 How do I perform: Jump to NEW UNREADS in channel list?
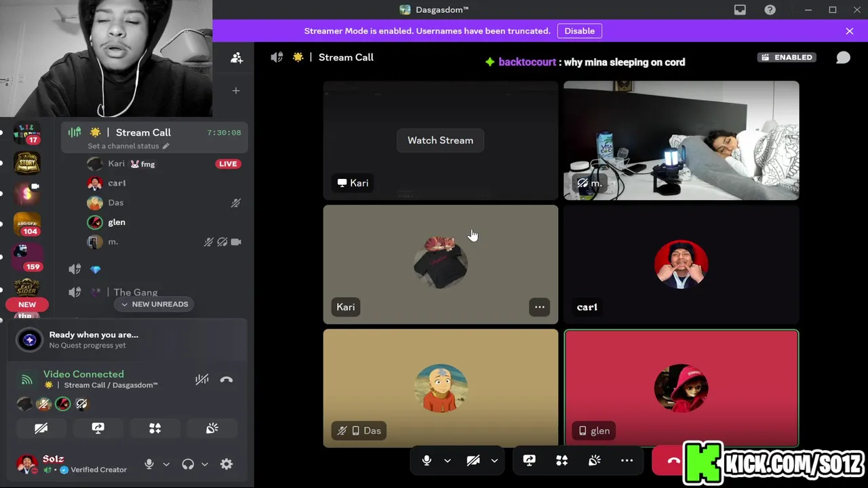click(155, 304)
